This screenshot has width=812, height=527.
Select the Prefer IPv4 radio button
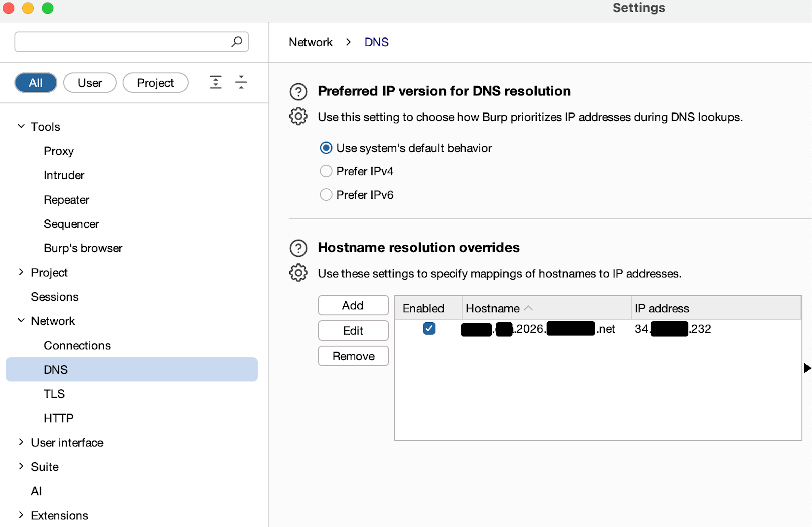tap(326, 171)
